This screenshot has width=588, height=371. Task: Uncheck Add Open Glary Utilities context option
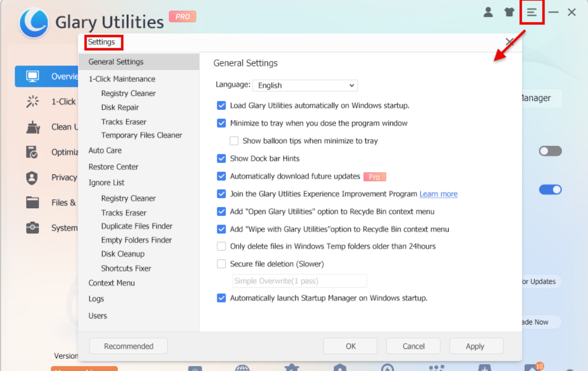tap(221, 211)
